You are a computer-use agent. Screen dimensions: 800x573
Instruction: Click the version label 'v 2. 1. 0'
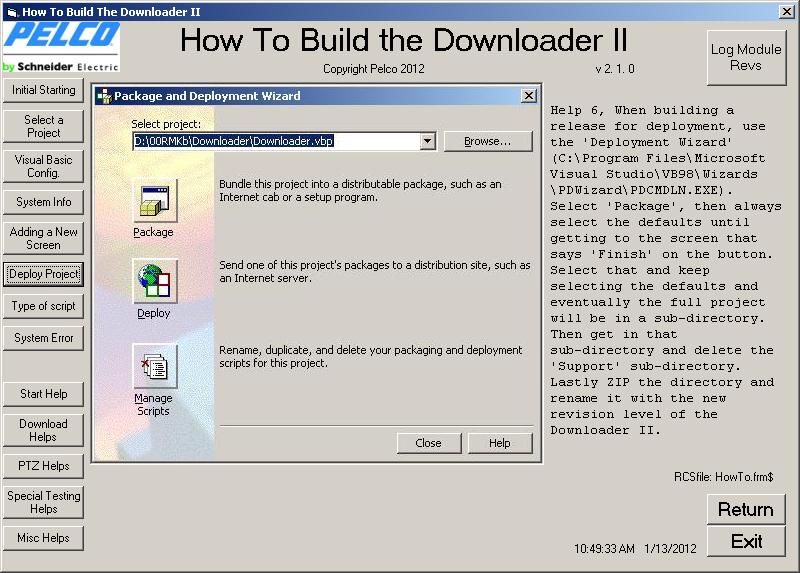tap(615, 69)
